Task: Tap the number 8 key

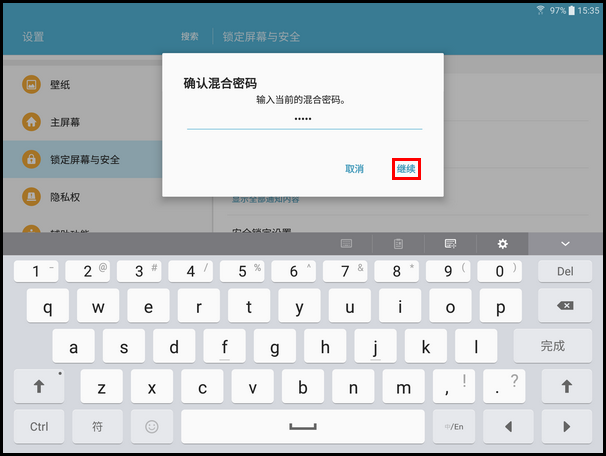Action: tap(397, 271)
